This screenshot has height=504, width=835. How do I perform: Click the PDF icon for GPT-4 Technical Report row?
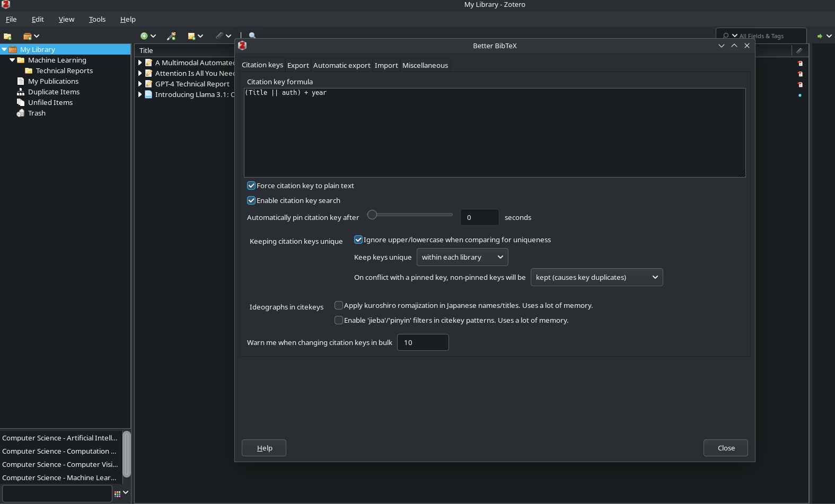click(800, 84)
